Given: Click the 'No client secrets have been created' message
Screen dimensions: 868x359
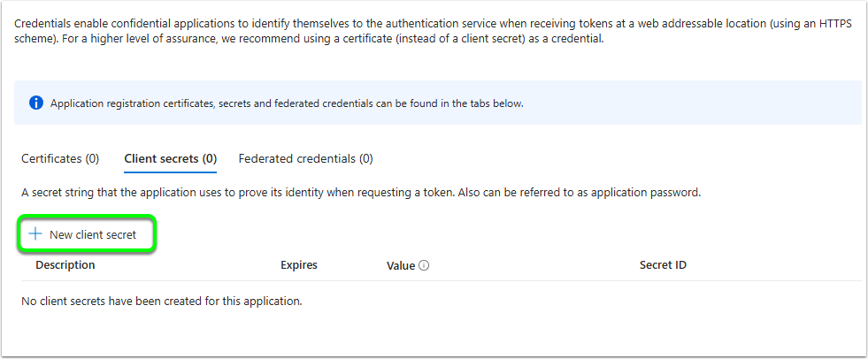Looking at the screenshot, I should click(x=162, y=302).
